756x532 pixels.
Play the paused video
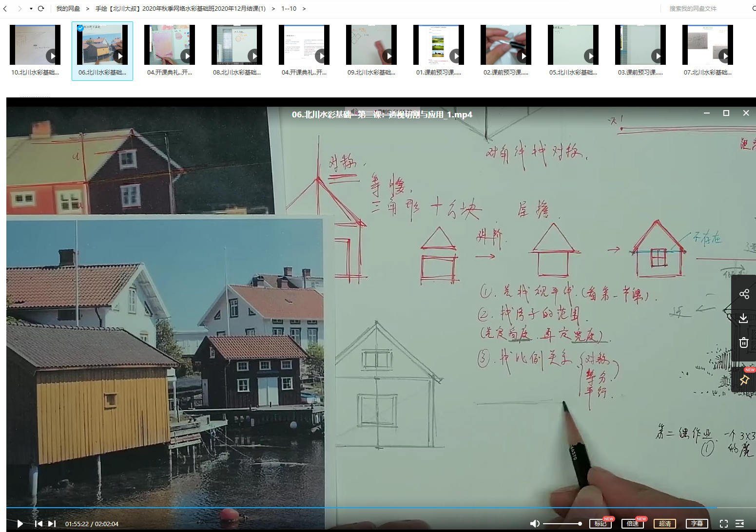pyautogui.click(x=20, y=524)
